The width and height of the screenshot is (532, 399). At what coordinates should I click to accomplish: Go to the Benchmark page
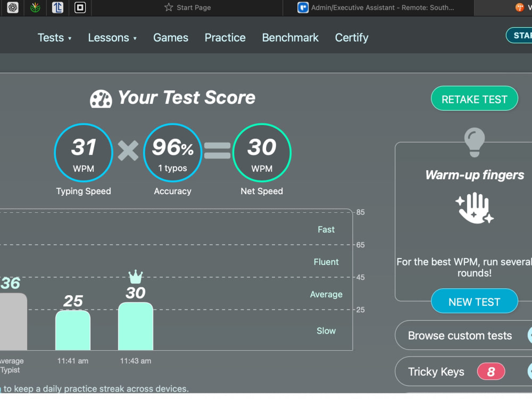tap(290, 37)
